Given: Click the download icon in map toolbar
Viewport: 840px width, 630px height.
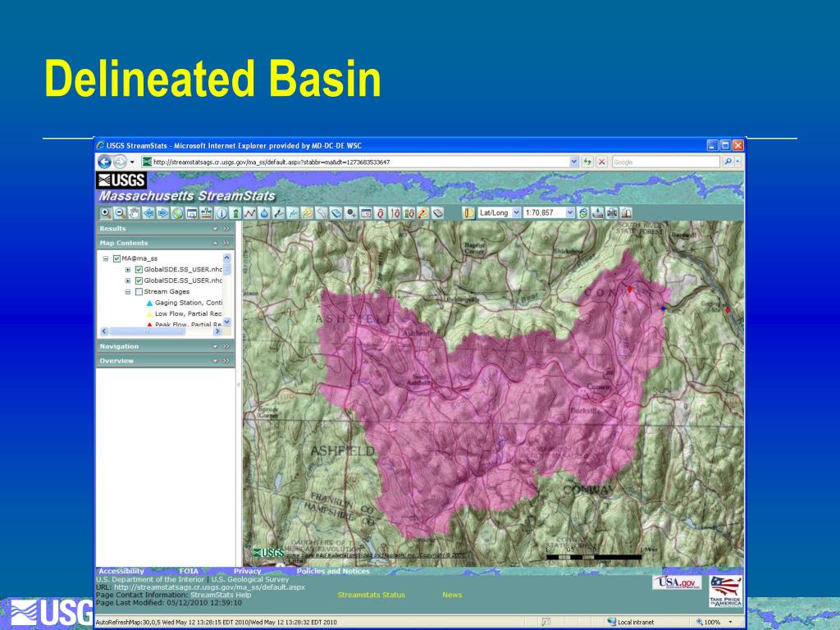Looking at the screenshot, I should 597,212.
